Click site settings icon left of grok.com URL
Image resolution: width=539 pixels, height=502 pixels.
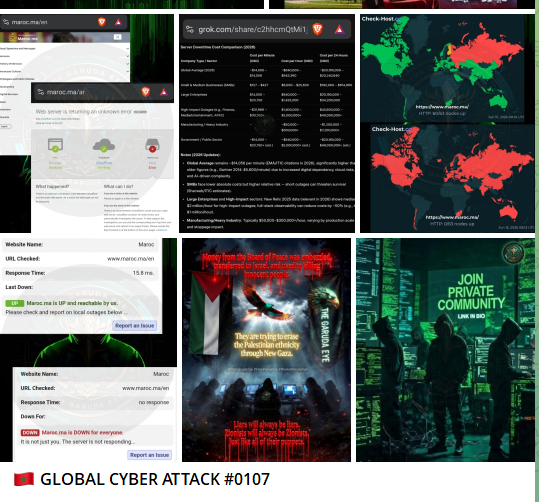(x=190, y=30)
